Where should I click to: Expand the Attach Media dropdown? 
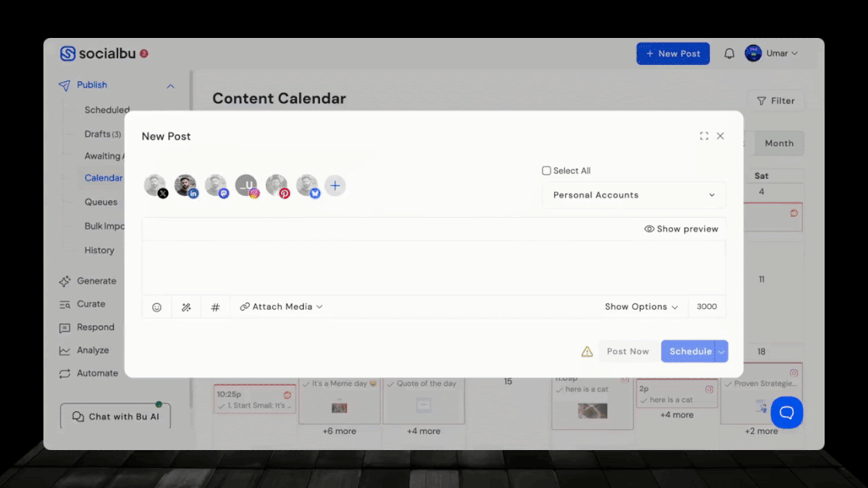(x=281, y=307)
